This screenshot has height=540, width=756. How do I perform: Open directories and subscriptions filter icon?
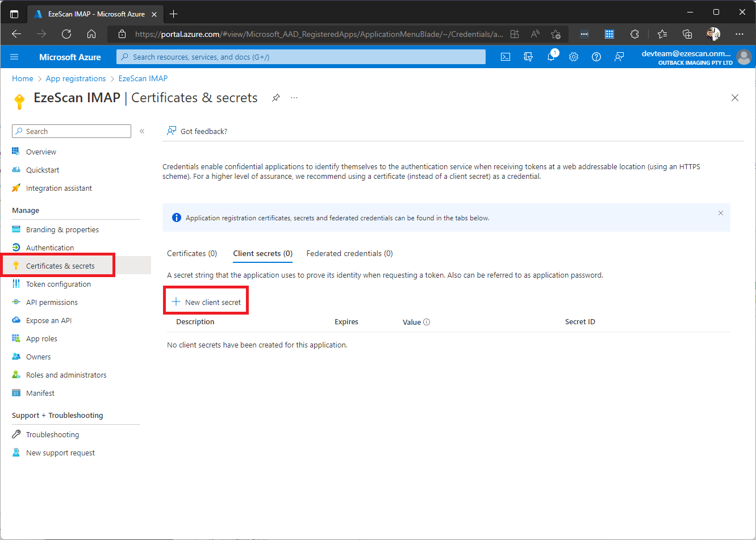tap(528, 57)
